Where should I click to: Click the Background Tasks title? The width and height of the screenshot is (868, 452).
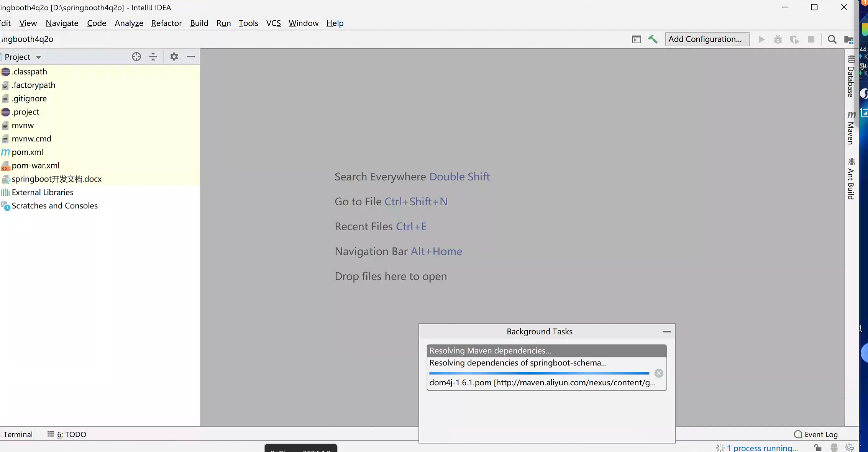(540, 332)
